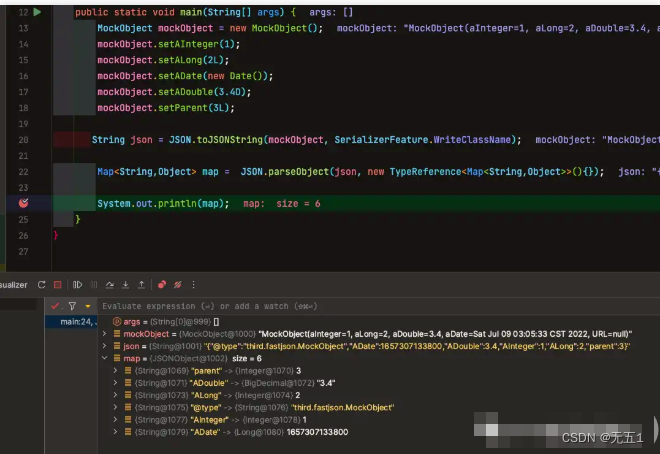Image resolution: width=660 pixels, height=454 pixels.
Task: Toggle Mute Breakpoints icon
Action: [178, 285]
